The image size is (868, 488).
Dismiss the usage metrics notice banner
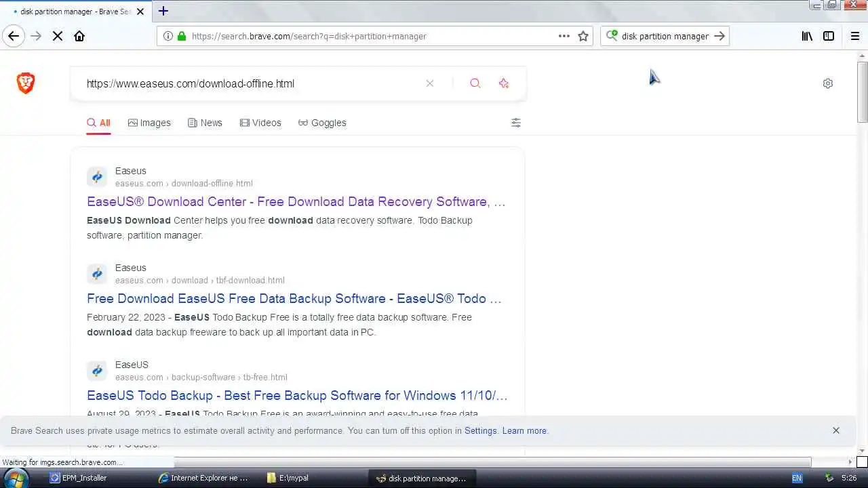point(836,430)
